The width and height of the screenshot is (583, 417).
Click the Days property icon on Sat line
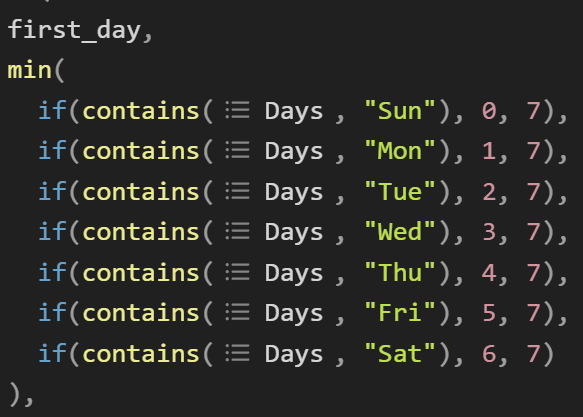[x=238, y=353]
